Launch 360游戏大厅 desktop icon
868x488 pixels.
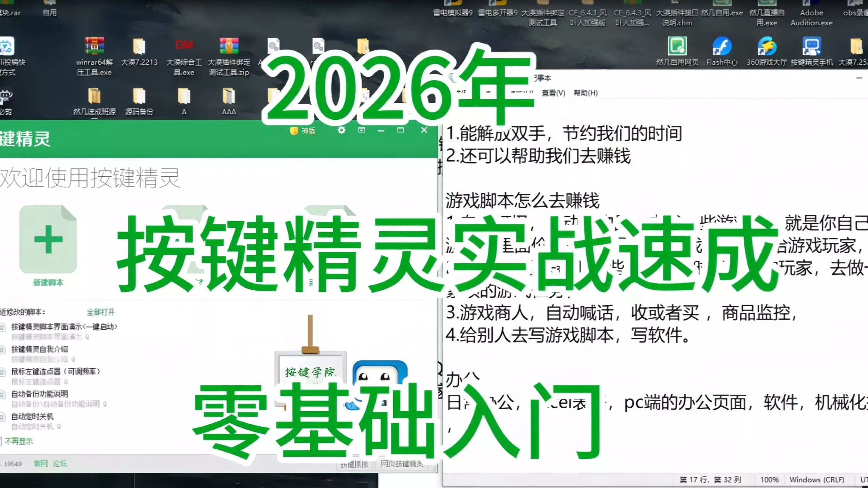[767, 51]
